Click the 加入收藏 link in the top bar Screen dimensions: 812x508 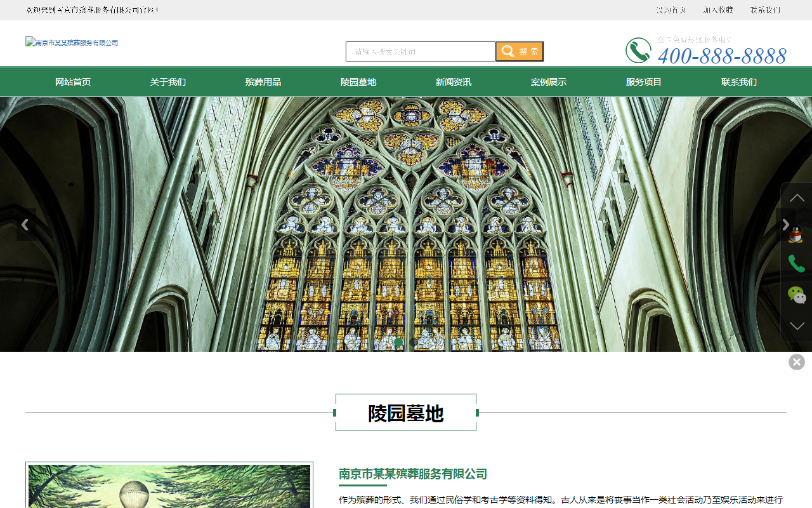718,10
